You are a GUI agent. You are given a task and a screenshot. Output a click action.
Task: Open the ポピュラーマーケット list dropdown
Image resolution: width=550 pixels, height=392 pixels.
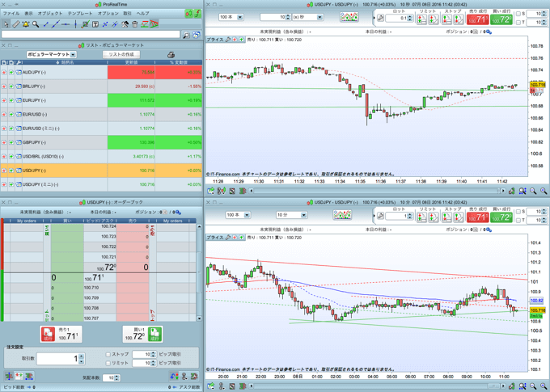tap(52, 55)
